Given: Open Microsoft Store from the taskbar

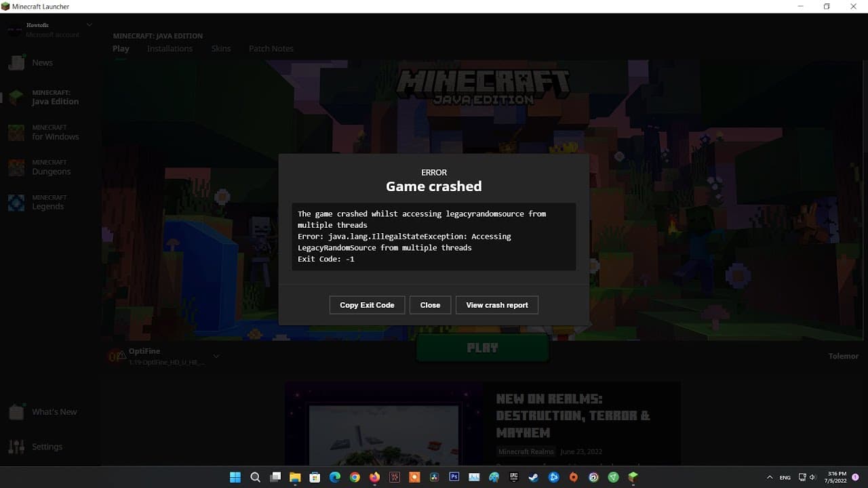Looking at the screenshot, I should pyautogui.click(x=315, y=477).
